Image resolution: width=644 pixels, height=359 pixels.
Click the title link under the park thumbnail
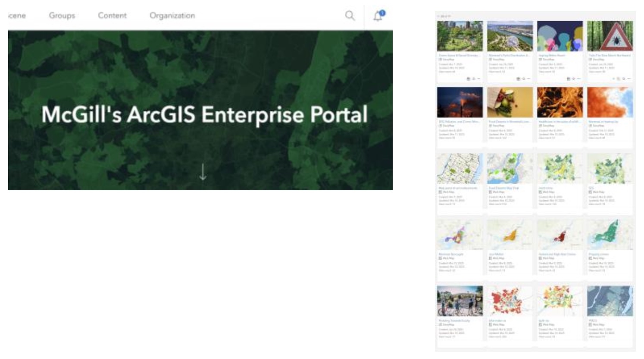click(x=459, y=55)
